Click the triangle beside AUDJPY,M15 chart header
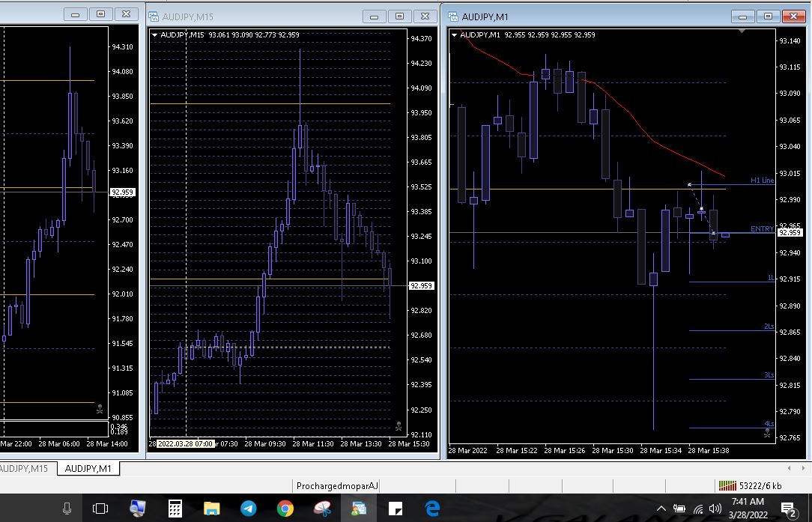This screenshot has width=812, height=522. 154,34
